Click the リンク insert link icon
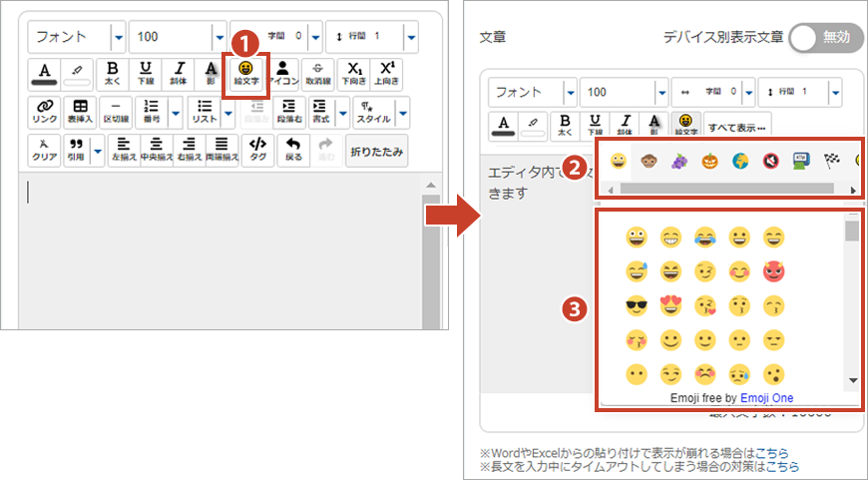Viewport: 868px width, 480px height. pyautogui.click(x=44, y=111)
